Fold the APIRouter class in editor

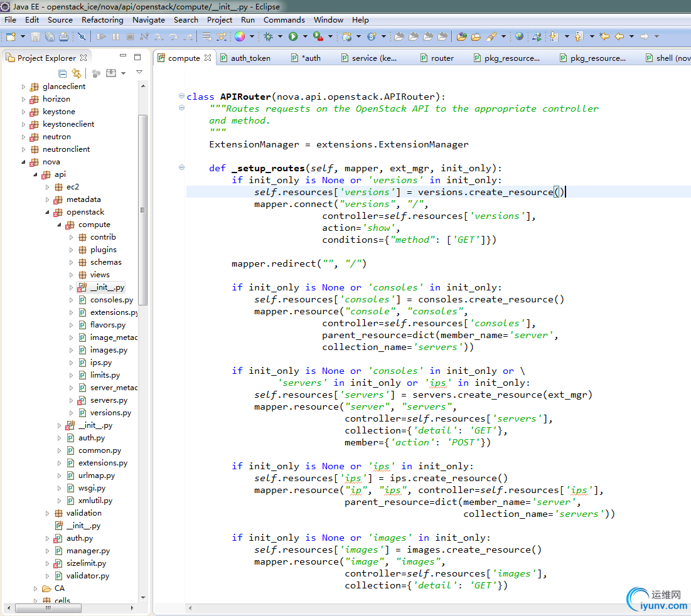(181, 95)
